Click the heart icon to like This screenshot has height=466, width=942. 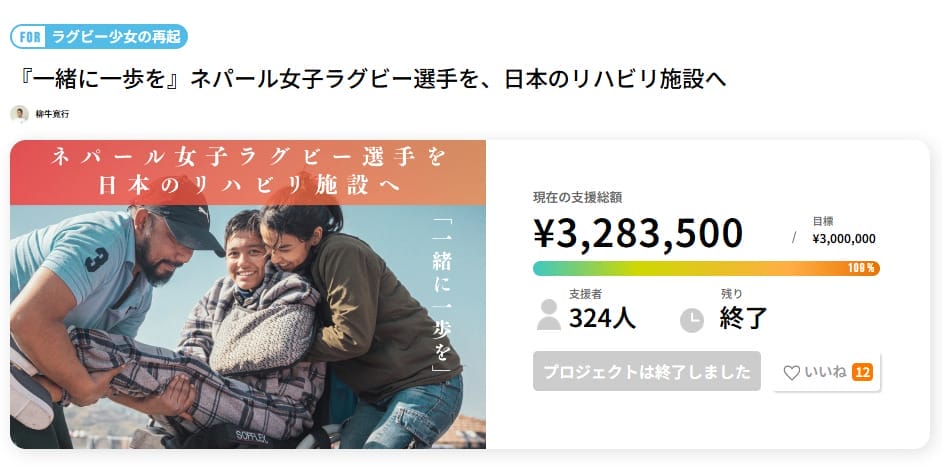pyautogui.click(x=791, y=373)
